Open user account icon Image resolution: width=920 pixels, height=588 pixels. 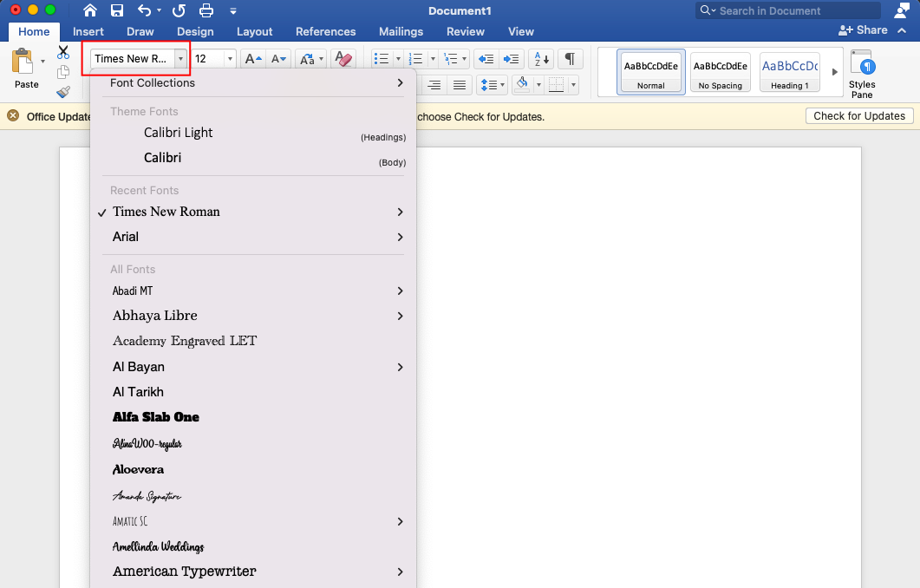click(902, 10)
